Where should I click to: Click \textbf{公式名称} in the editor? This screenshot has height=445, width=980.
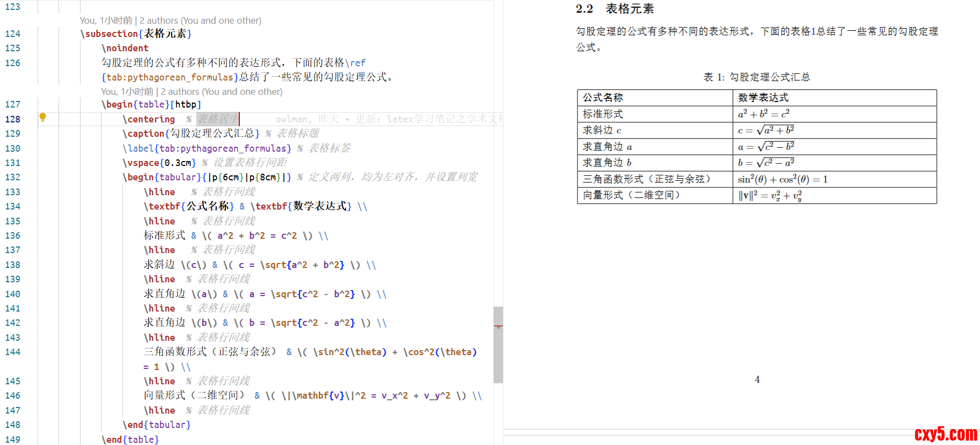(x=189, y=206)
